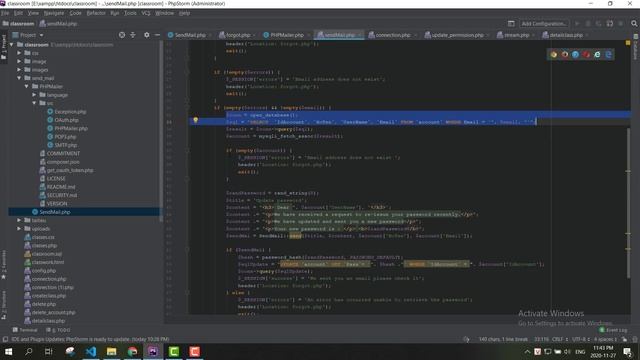Open Task View in taskbar

[x=49, y=351]
